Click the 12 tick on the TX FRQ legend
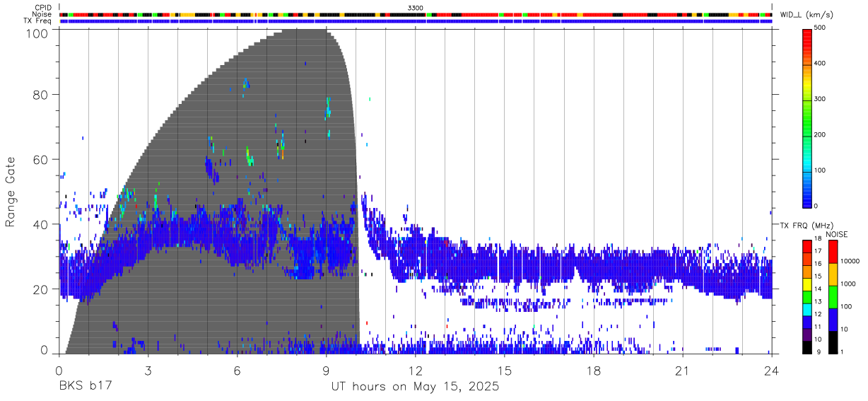Viewport: 868px width, 401px height. [x=819, y=315]
